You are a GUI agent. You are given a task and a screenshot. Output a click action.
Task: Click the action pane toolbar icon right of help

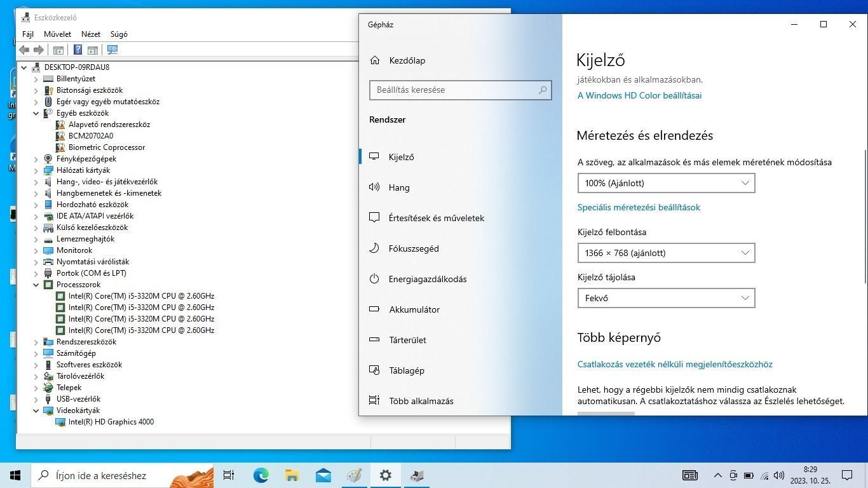(x=93, y=50)
